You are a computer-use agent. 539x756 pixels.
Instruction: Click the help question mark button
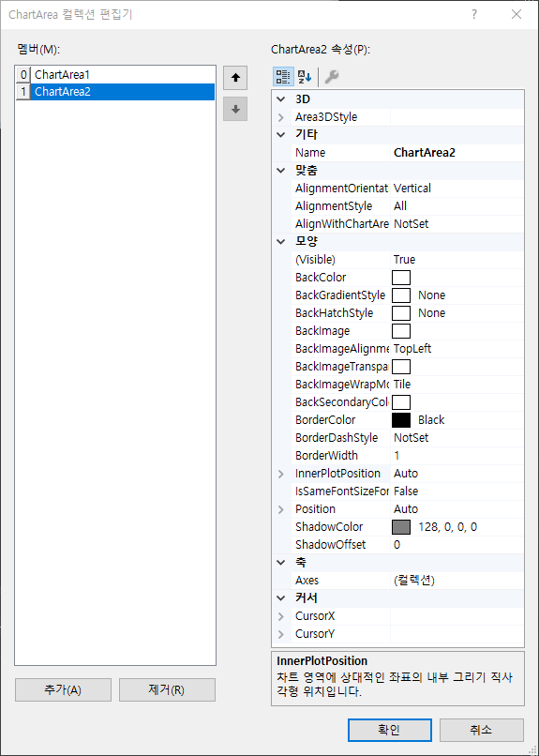coord(474,14)
